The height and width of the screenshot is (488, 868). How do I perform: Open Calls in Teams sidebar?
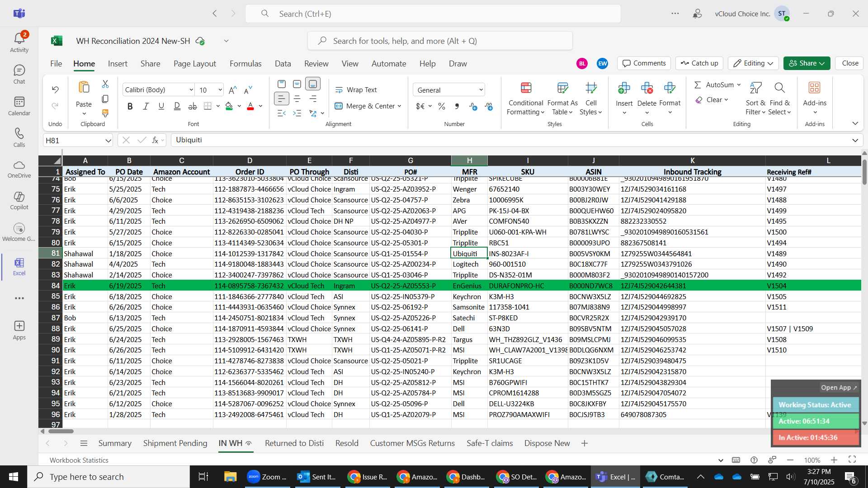19,138
